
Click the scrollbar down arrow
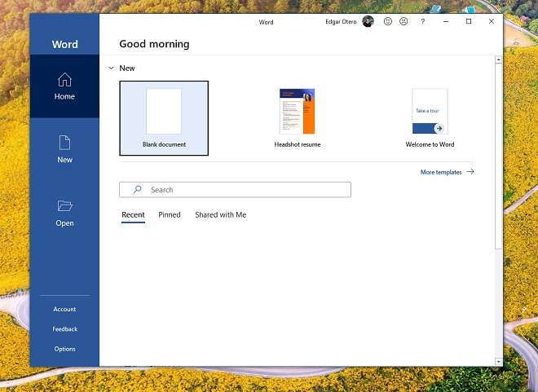(499, 362)
